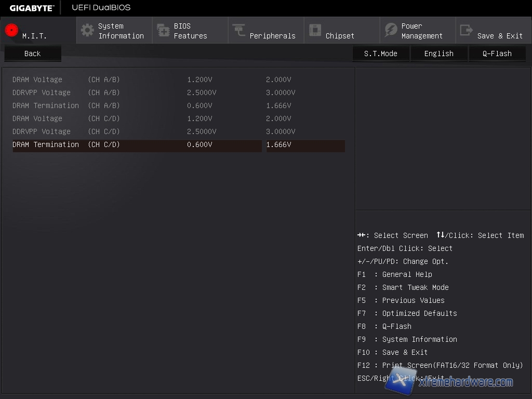Image resolution: width=532 pixels, height=399 pixels.
Task: Change language via English button
Action: 438,54
